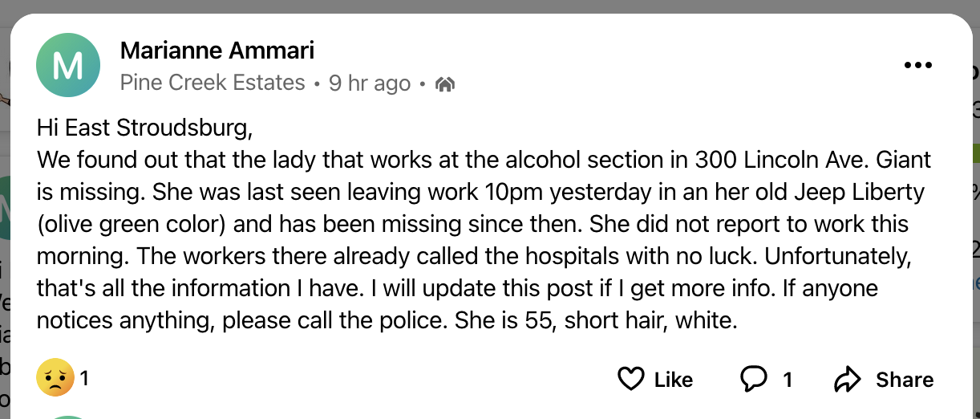Click the Share arrow icon
The image size is (980, 419).
(x=847, y=379)
